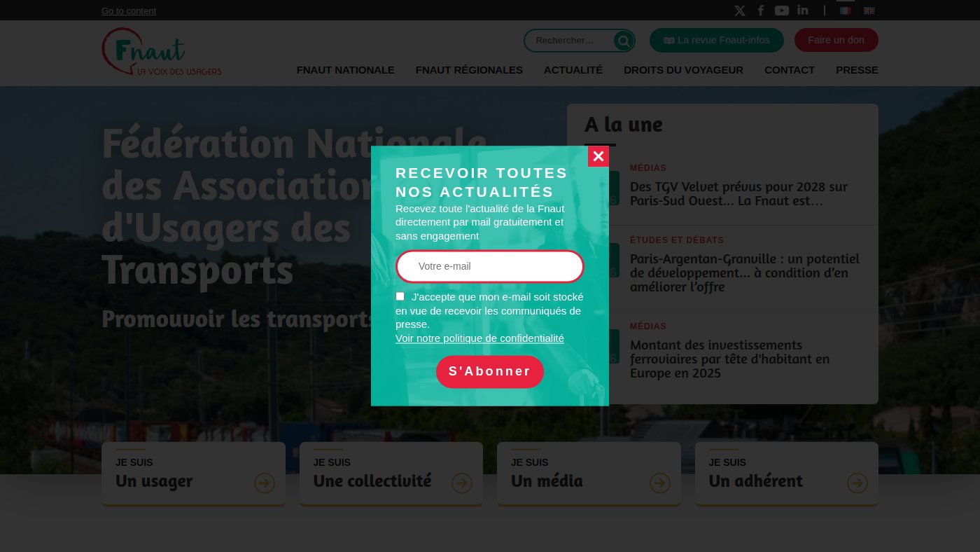Tick the e-mail storage consent checkbox
This screenshot has width=980, height=552.
point(400,296)
